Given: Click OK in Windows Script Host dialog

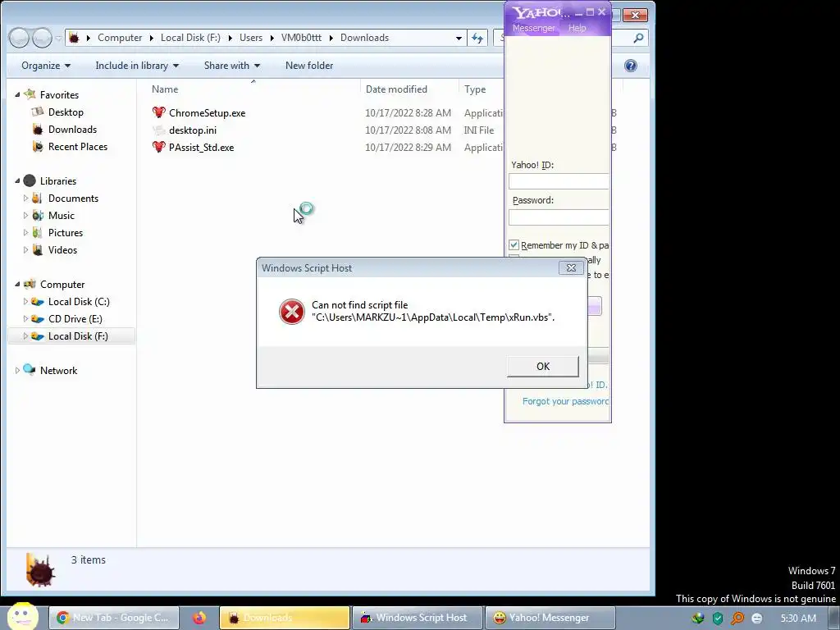Looking at the screenshot, I should [543, 367].
